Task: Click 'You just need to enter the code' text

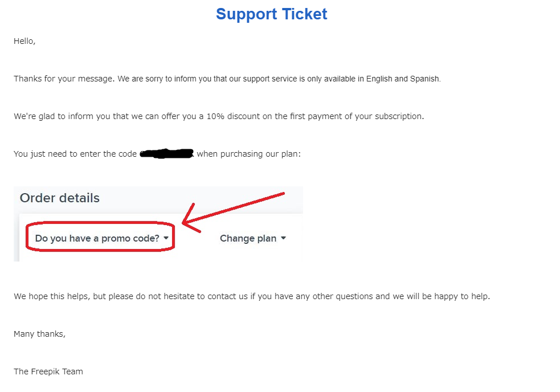Action: coord(75,154)
